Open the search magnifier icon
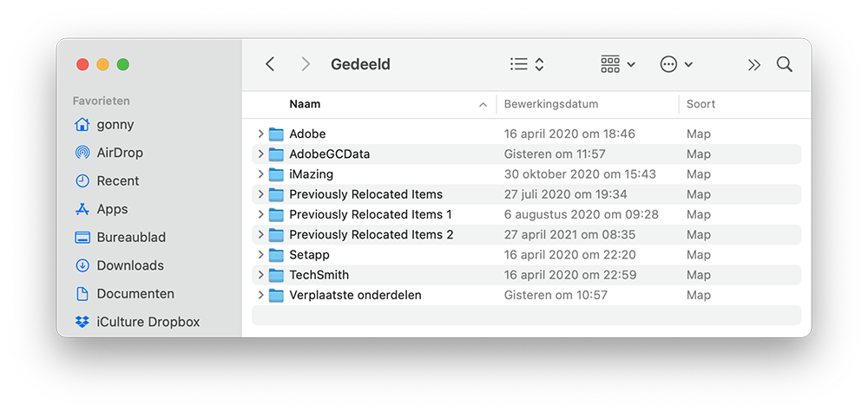This screenshot has width=868, height=412. tap(785, 64)
